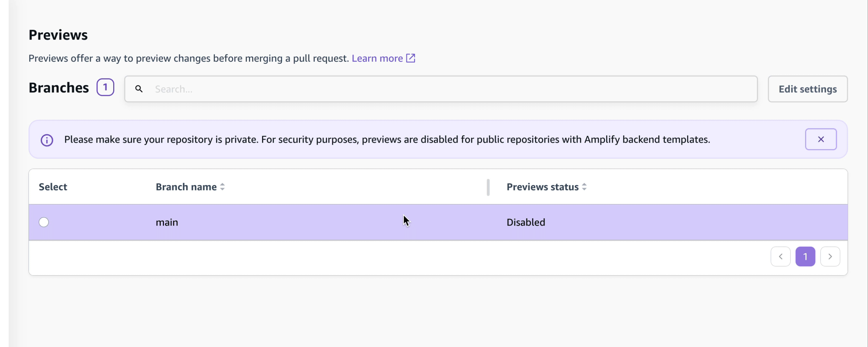Click the Select column header

pyautogui.click(x=53, y=187)
